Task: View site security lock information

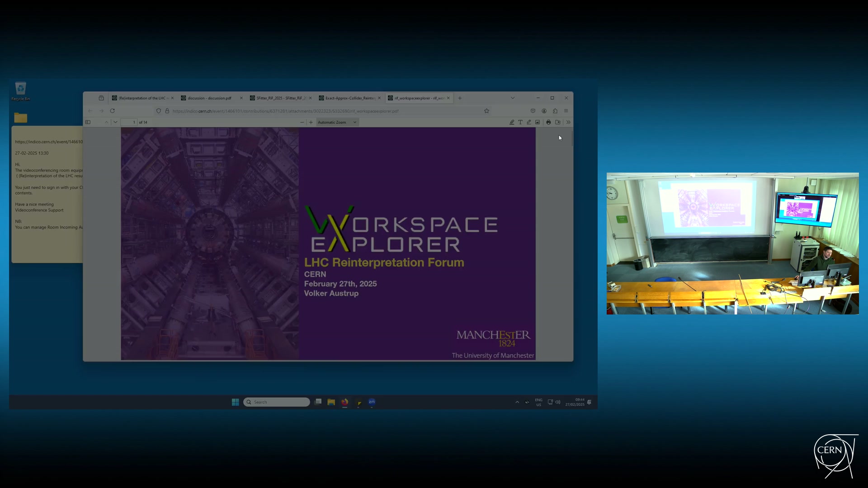Action: (167, 111)
